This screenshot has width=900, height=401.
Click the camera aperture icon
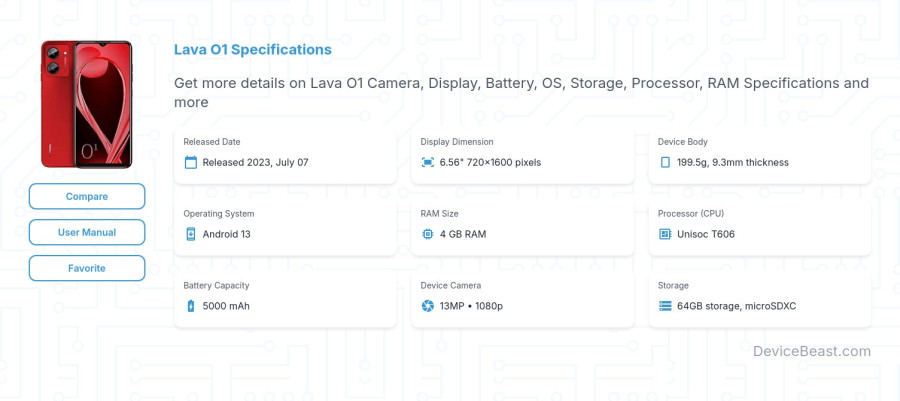point(428,306)
